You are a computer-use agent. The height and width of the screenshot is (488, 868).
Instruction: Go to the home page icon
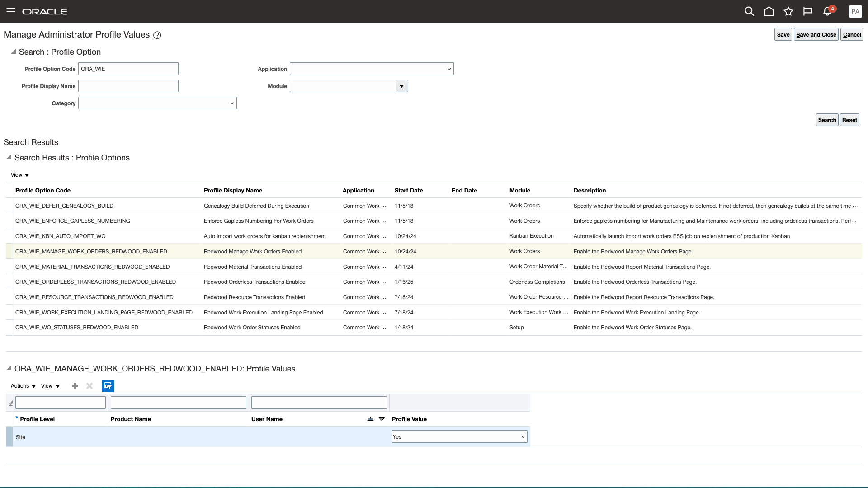coord(769,11)
